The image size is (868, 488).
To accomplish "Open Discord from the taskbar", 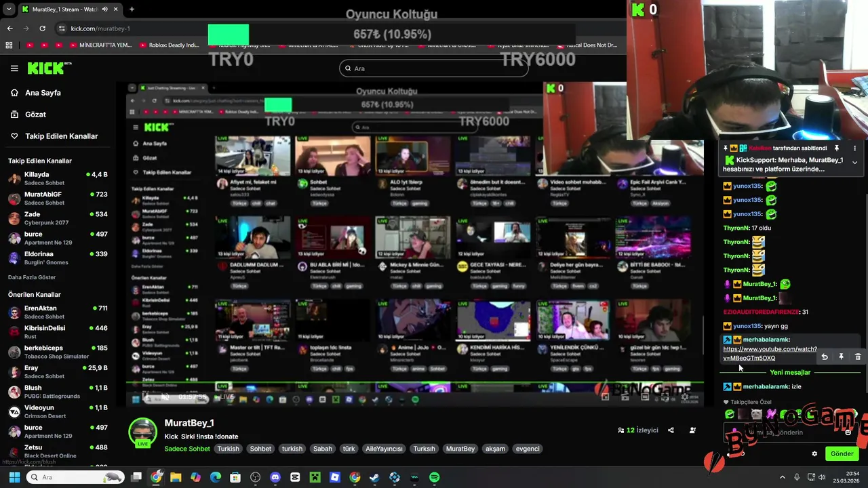I will [275, 477].
